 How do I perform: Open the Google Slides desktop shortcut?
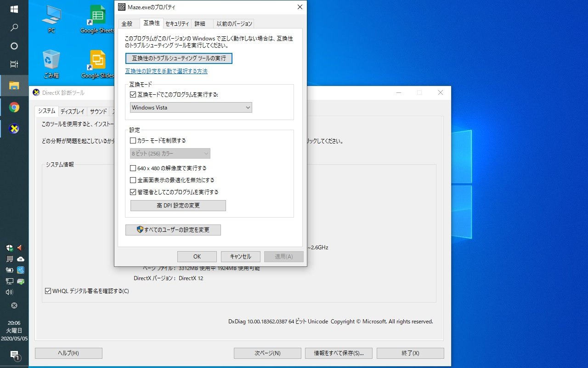click(x=97, y=63)
